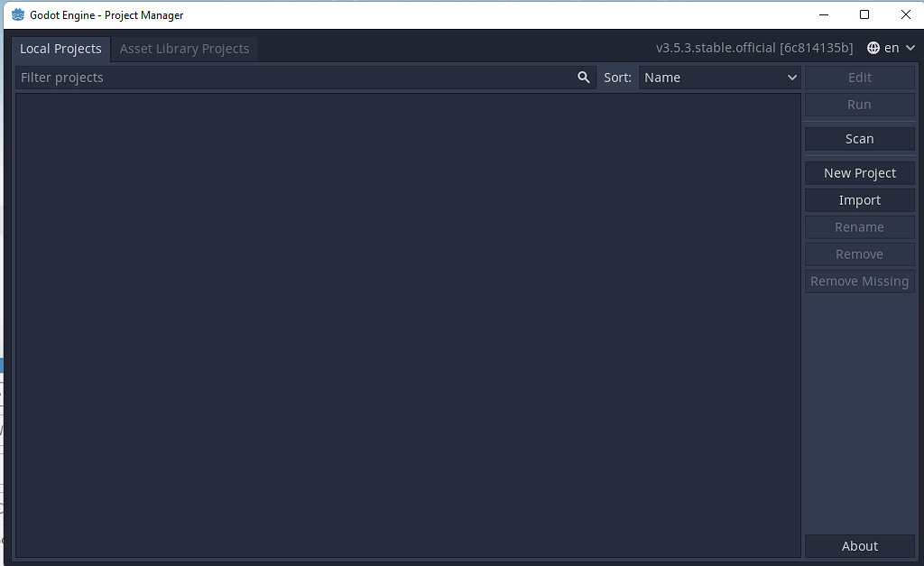
Task: Click the greyed-out Edit button
Action: click(x=860, y=78)
